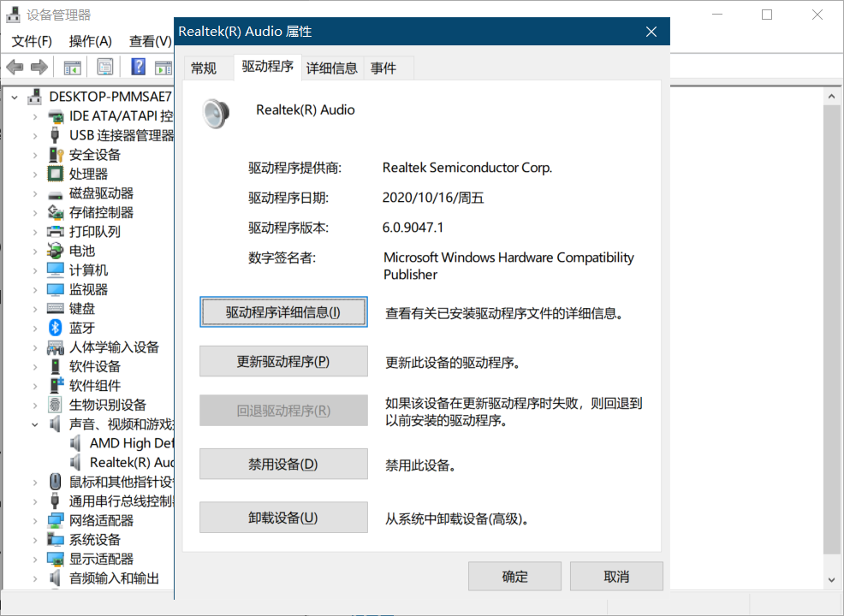Click the 生物识别设备 fingerprint icon
Image resolution: width=844 pixels, height=616 pixels.
55,405
